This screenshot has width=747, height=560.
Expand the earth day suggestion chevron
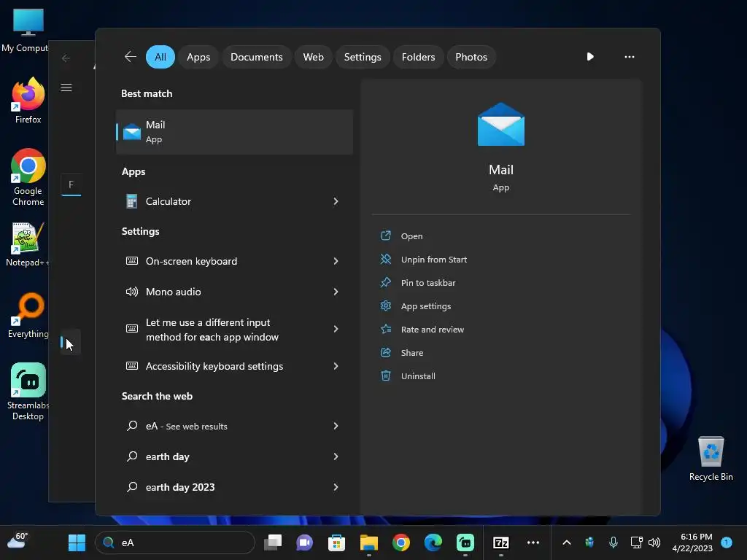click(x=336, y=456)
